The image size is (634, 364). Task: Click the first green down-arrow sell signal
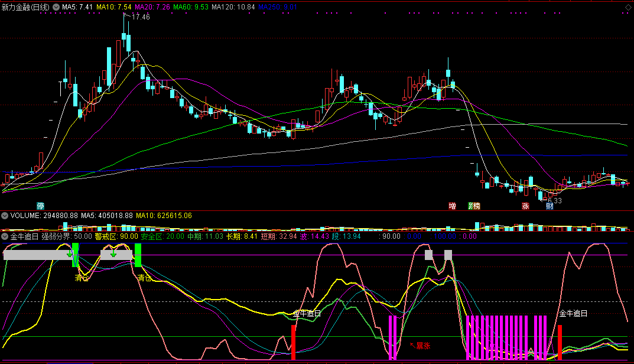(70, 255)
